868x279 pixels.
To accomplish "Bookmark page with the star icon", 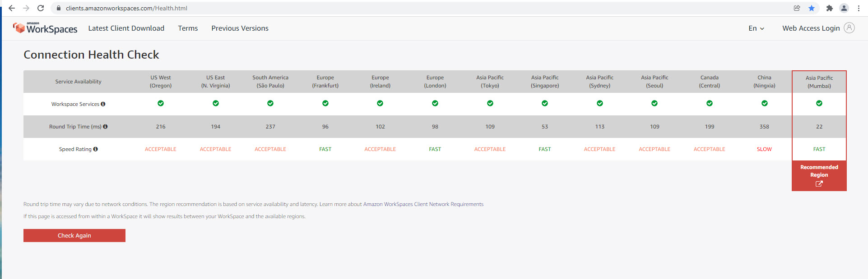I will tap(812, 8).
